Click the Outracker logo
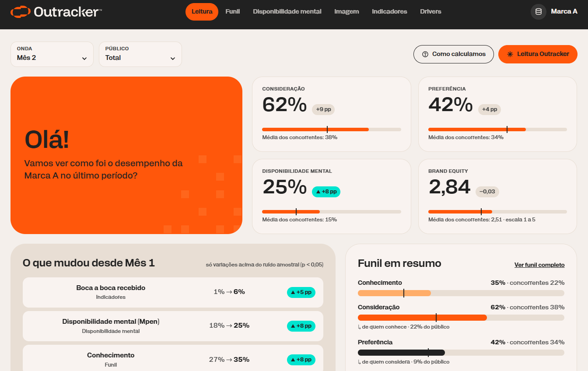Screen dimensions: 588x371 56,12
